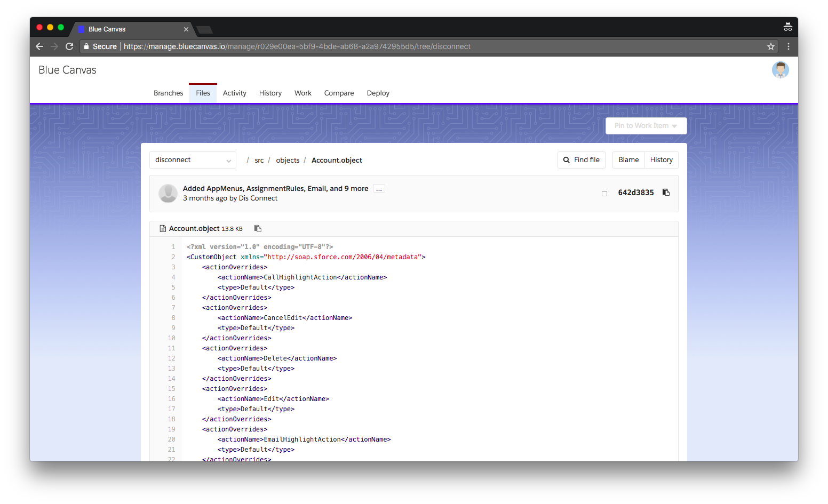Viewport: 828px width, 504px height.
Task: Open the Activity tab
Action: 235,93
